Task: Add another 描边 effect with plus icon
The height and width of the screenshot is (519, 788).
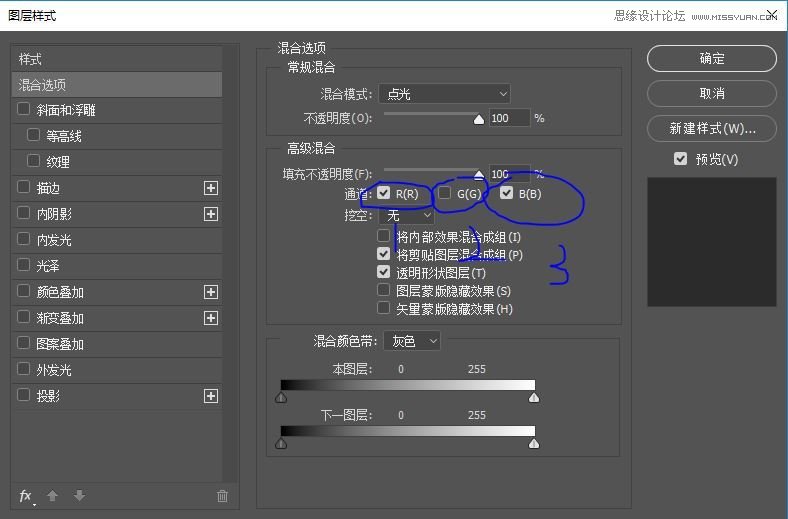Action: tap(211, 188)
